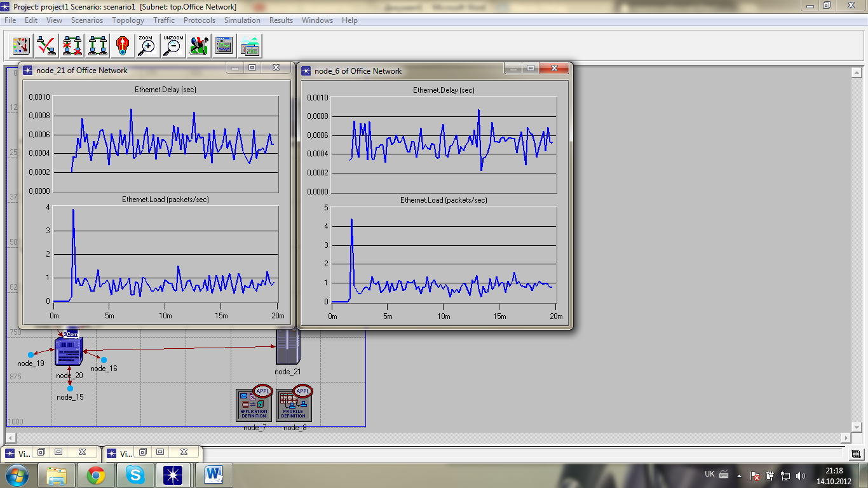This screenshot has width=868, height=488.
Task: Select the Fail Selected Objects icon
Action: click(x=72, y=46)
